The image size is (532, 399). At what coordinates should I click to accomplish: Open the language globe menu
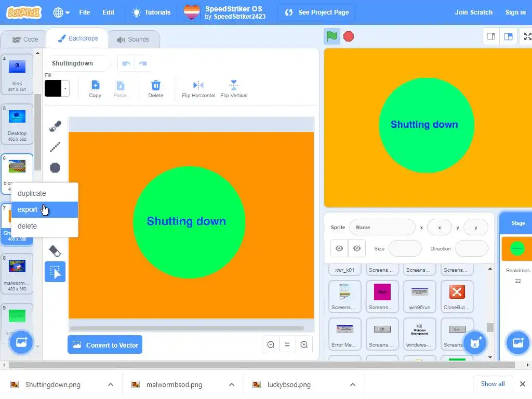point(61,12)
